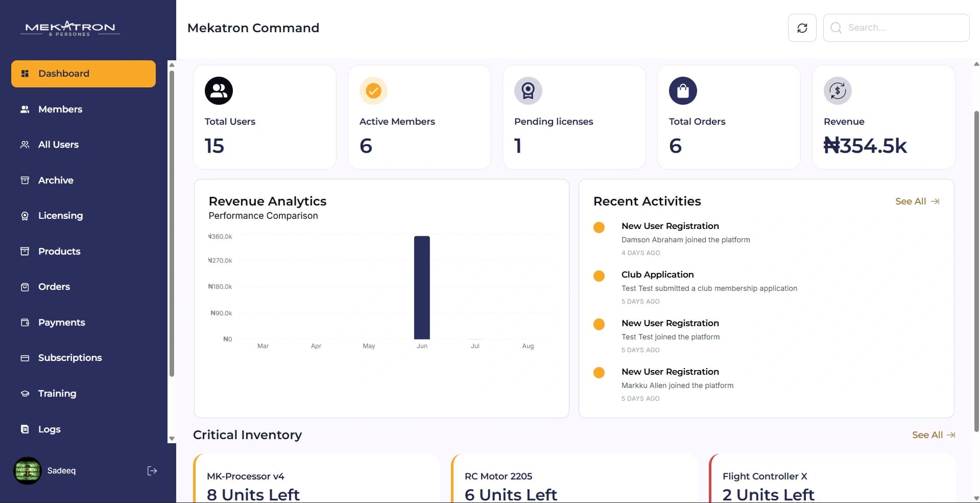Click See All in Recent Activities
Image resolution: width=980 pixels, height=503 pixels.
point(917,201)
